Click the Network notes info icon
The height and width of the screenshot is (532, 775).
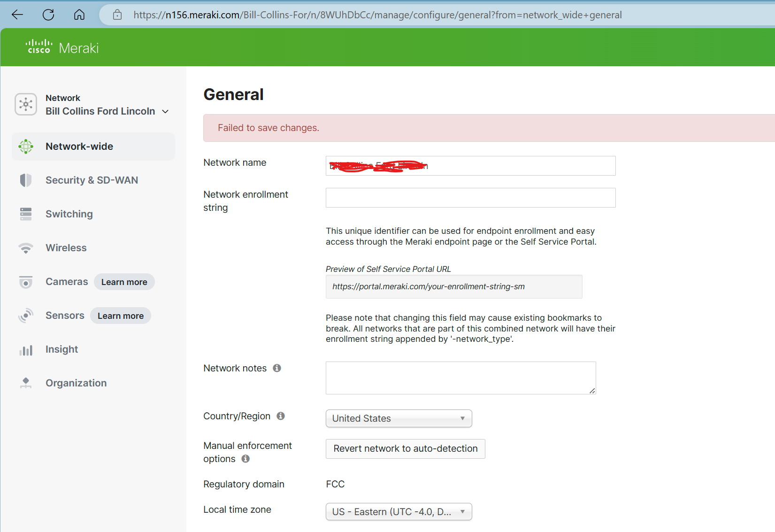(277, 368)
